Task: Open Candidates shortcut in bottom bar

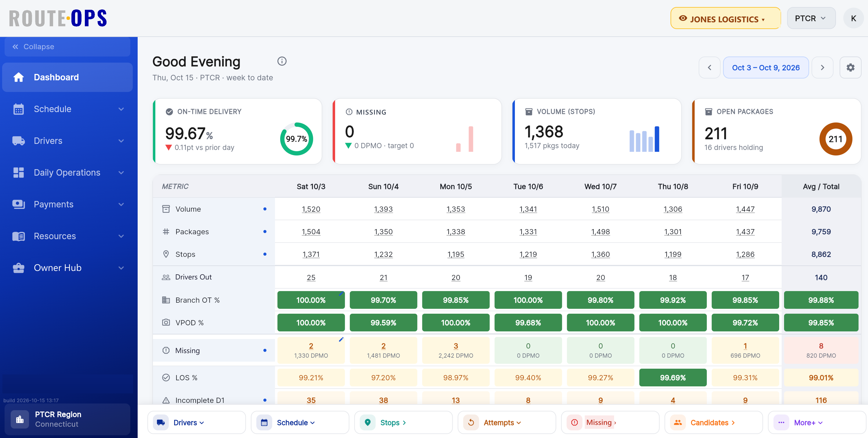Action: point(713,422)
